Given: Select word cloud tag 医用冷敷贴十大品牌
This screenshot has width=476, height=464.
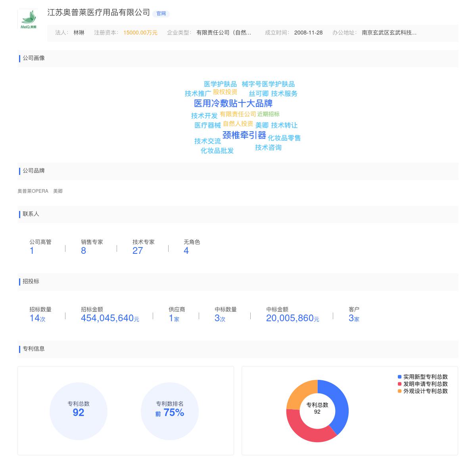Looking at the screenshot, I should click(x=233, y=104).
